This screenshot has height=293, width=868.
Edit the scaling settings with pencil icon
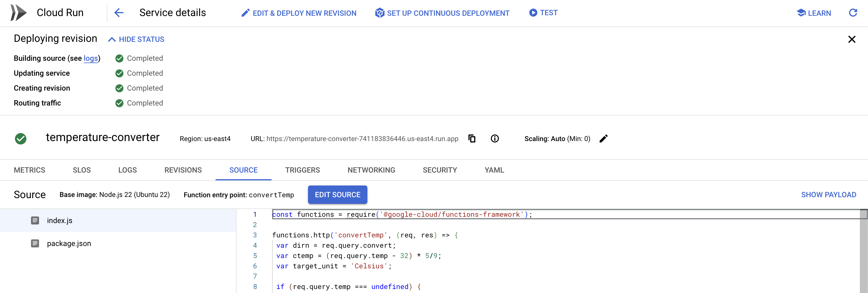[x=603, y=138]
